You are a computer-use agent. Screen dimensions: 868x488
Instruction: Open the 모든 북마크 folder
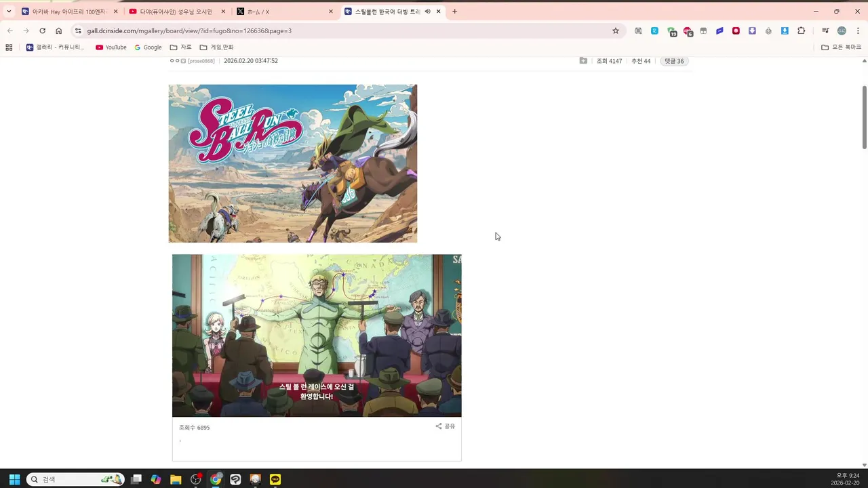[x=841, y=47]
